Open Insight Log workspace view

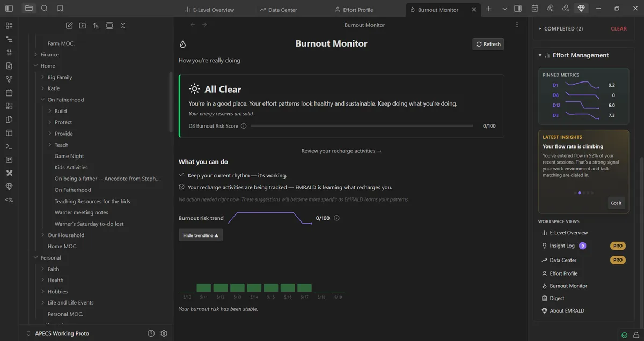(562, 246)
